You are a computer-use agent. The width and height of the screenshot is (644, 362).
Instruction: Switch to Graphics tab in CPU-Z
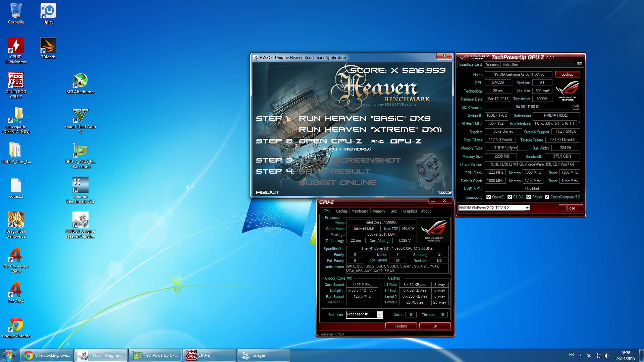(410, 211)
